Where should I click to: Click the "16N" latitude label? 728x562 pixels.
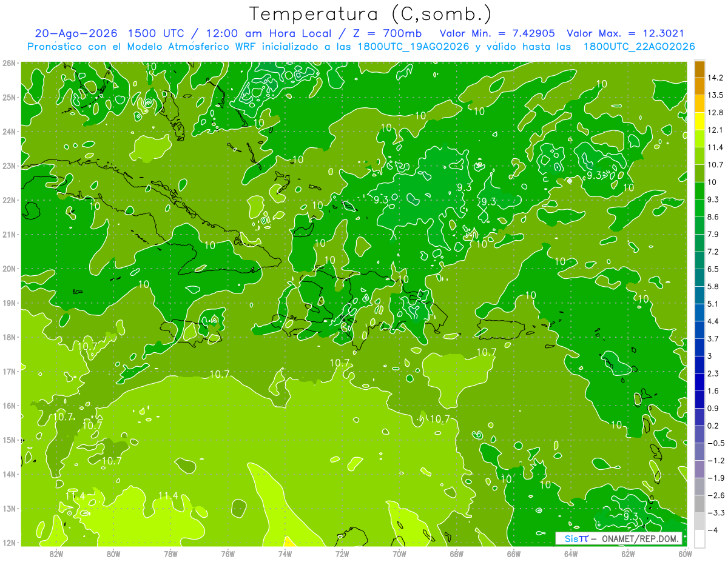9,406
